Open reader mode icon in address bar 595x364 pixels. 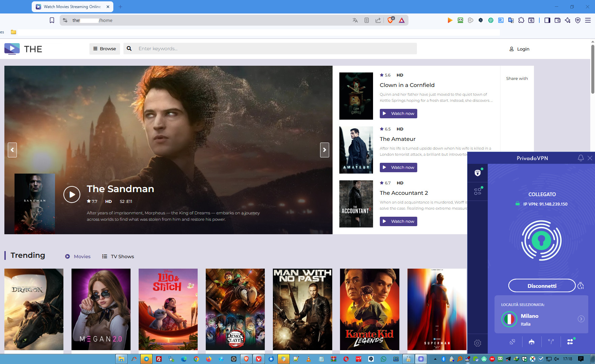pyautogui.click(x=367, y=20)
